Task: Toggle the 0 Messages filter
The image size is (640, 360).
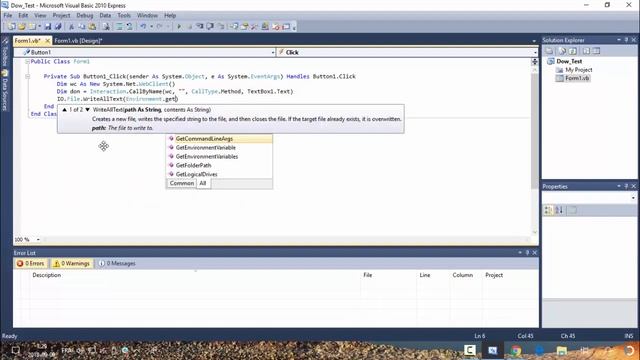Action: (117, 264)
